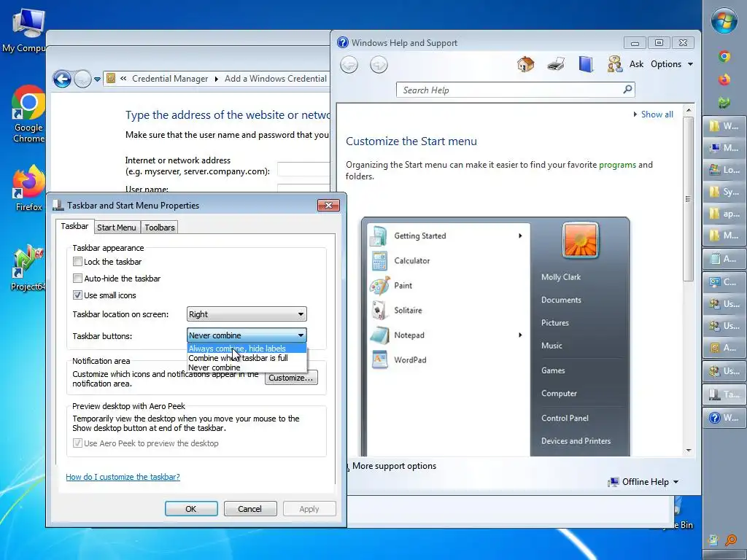
Task: Launch pinned Chrome icon on taskbar
Action: (x=724, y=57)
